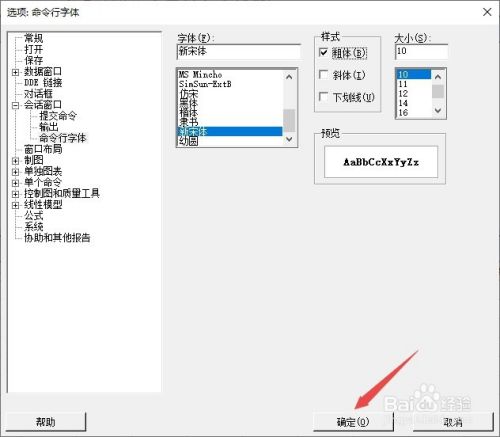Expand the 控制图和质量工具 tree node
The image size is (500, 437).
[x=15, y=194]
